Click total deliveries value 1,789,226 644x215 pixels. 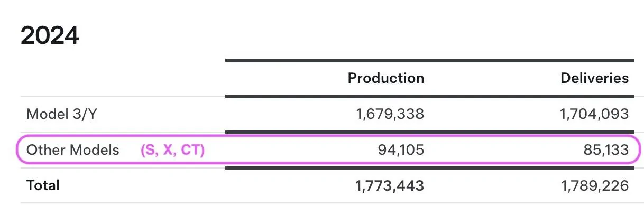pyautogui.click(x=594, y=185)
